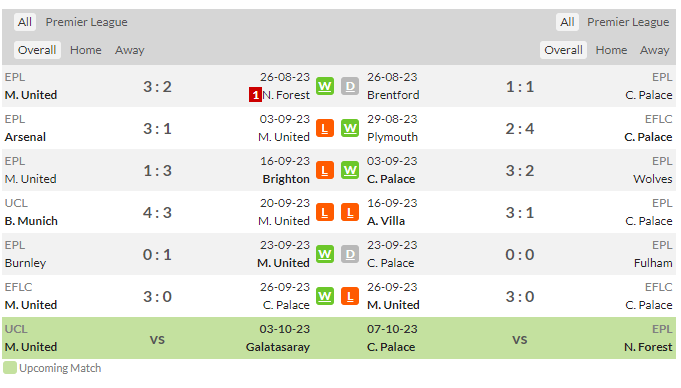Click the green Upcoming Match legend swatch
The width and height of the screenshot is (681, 388).
pos(10,368)
